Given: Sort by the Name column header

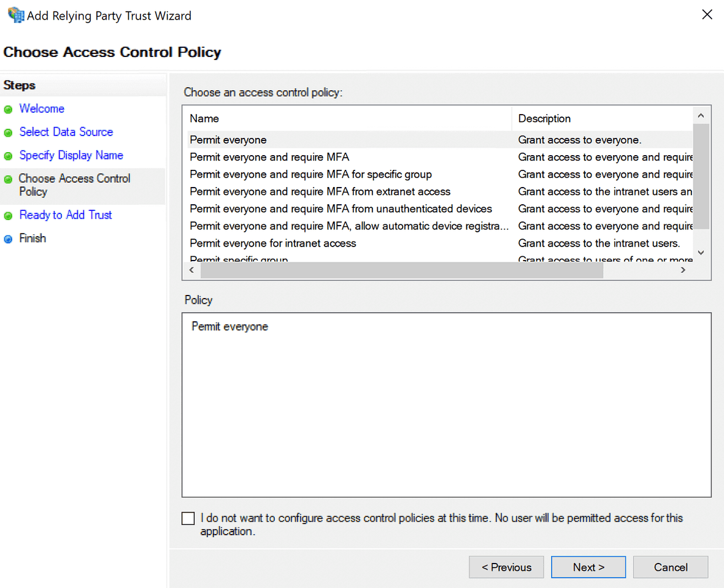Looking at the screenshot, I should [x=204, y=118].
